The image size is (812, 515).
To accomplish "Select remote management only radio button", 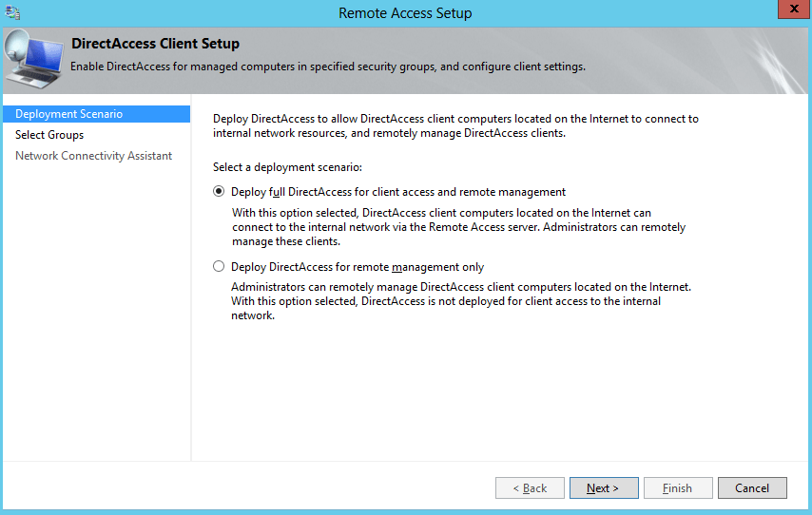I will pyautogui.click(x=219, y=267).
